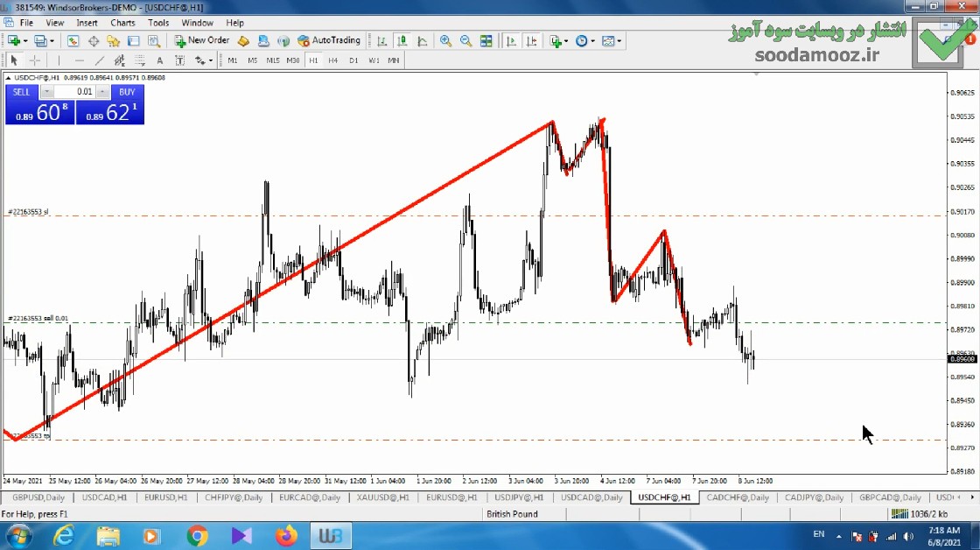Switch to Candlesticks chart display
This screenshot has width=980, height=550.
(402, 40)
